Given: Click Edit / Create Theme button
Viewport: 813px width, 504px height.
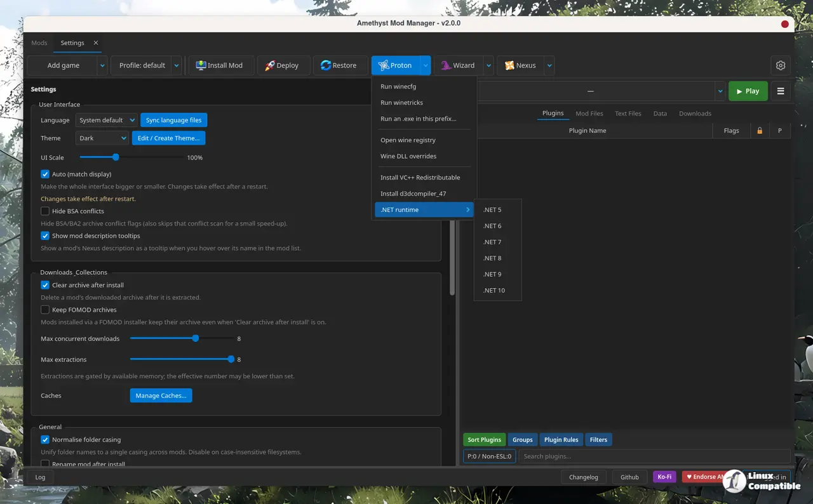Looking at the screenshot, I should (168, 138).
